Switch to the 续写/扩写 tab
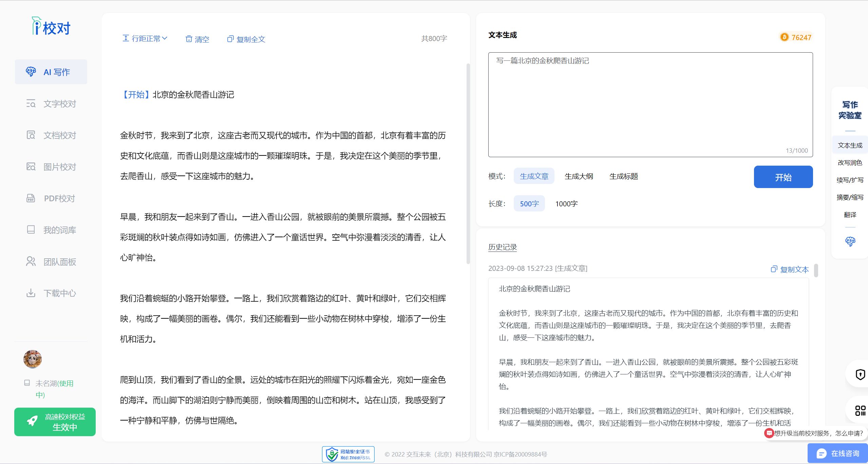The height and width of the screenshot is (464, 868). (x=850, y=180)
